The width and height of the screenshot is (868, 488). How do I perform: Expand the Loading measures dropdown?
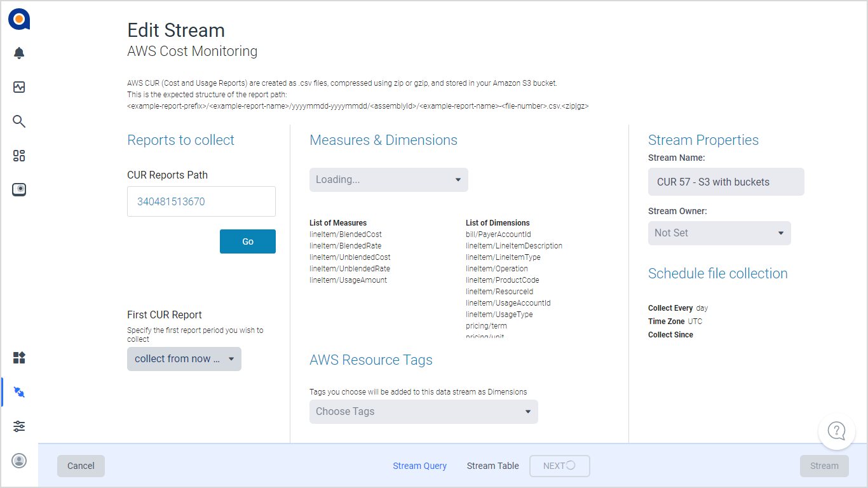(x=389, y=180)
